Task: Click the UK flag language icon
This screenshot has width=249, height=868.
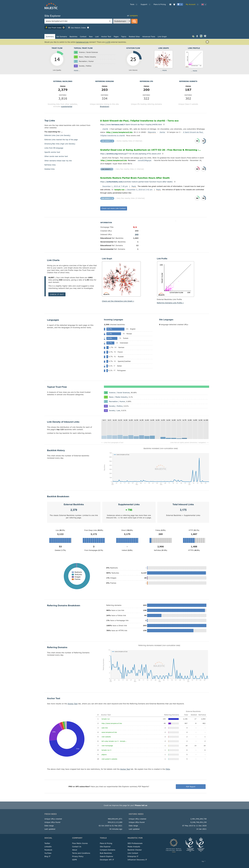Action: pos(203,4)
